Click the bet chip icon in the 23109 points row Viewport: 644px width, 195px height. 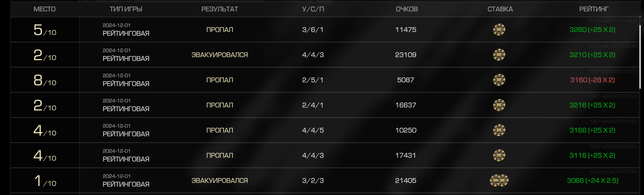pyautogui.click(x=499, y=55)
